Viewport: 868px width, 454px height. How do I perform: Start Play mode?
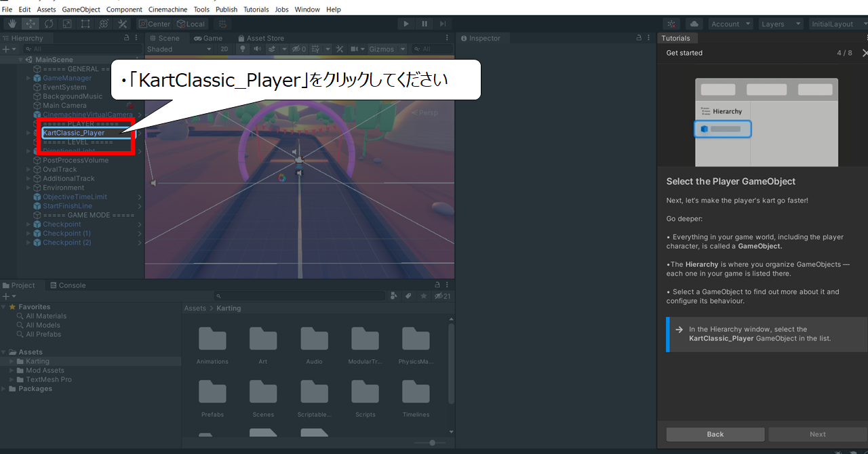(x=406, y=24)
